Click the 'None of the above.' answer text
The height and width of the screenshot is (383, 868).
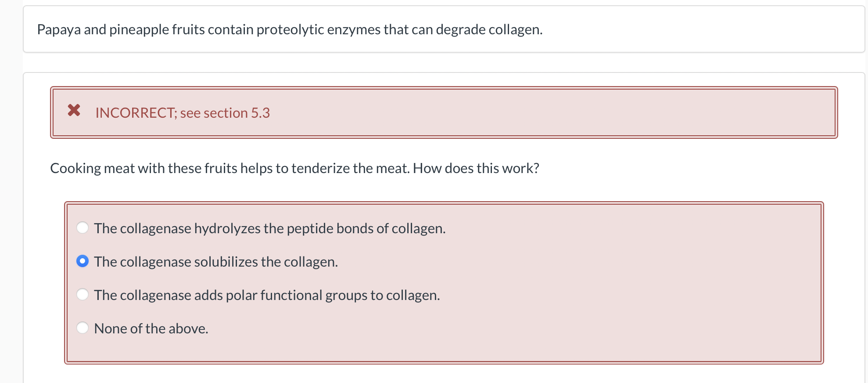point(151,329)
